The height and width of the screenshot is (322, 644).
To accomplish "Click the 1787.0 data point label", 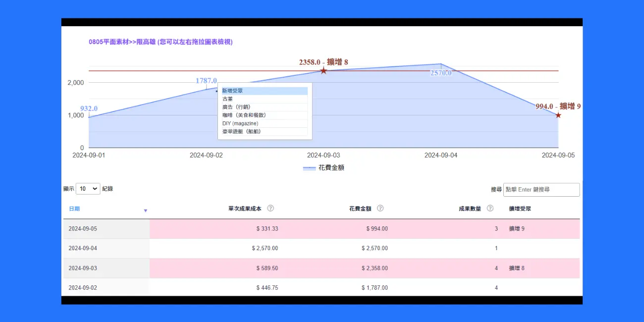I will pos(206,81).
